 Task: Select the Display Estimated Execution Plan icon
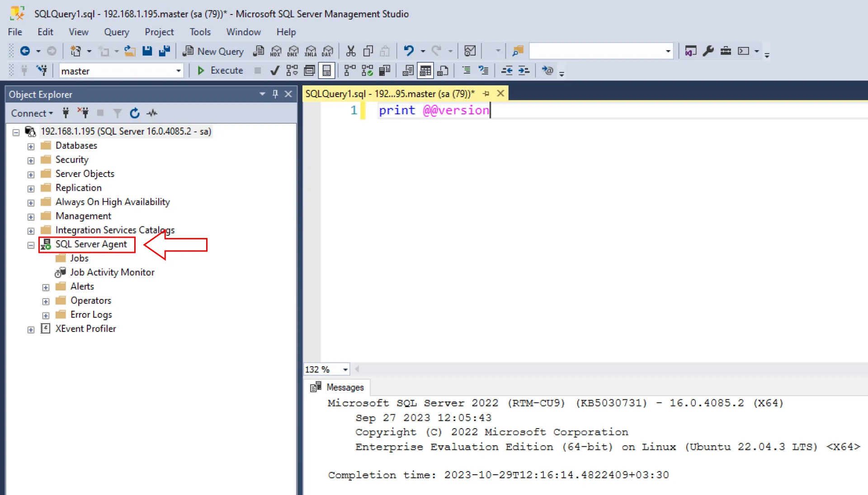tap(292, 70)
